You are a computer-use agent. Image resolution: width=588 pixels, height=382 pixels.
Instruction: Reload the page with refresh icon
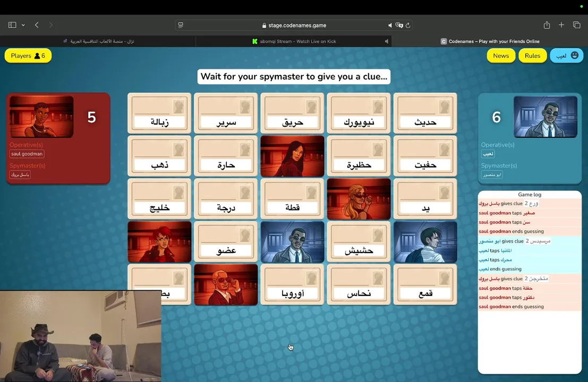click(408, 25)
